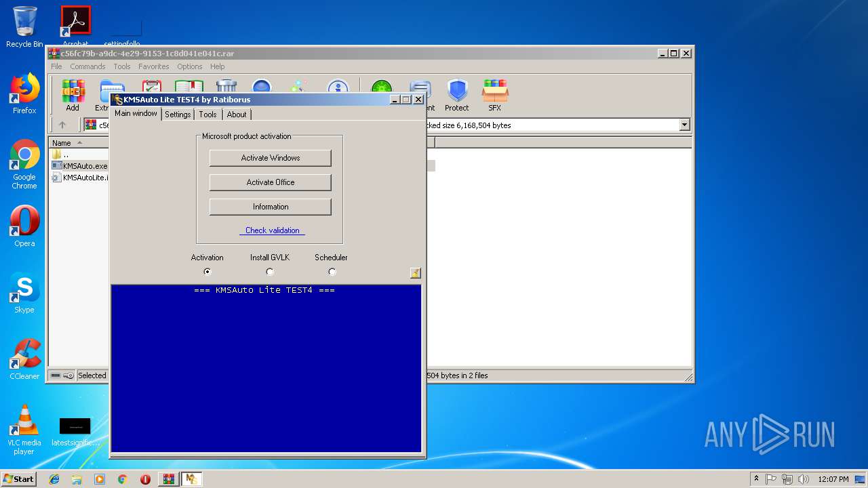
Task: Launch Internet Explorer from taskbar
Action: (54, 479)
